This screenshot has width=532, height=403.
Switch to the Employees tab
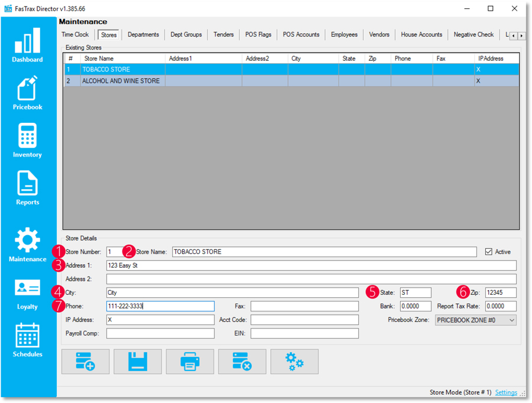pos(344,35)
